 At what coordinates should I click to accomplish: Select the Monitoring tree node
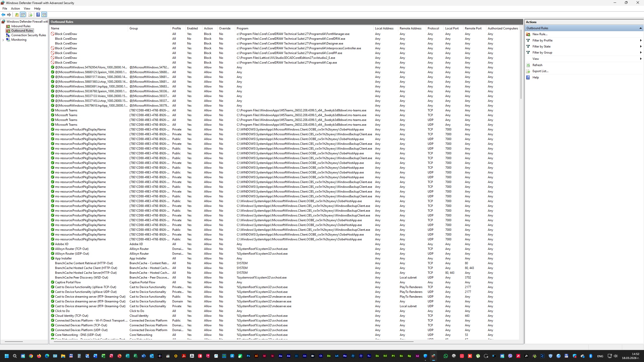19,40
